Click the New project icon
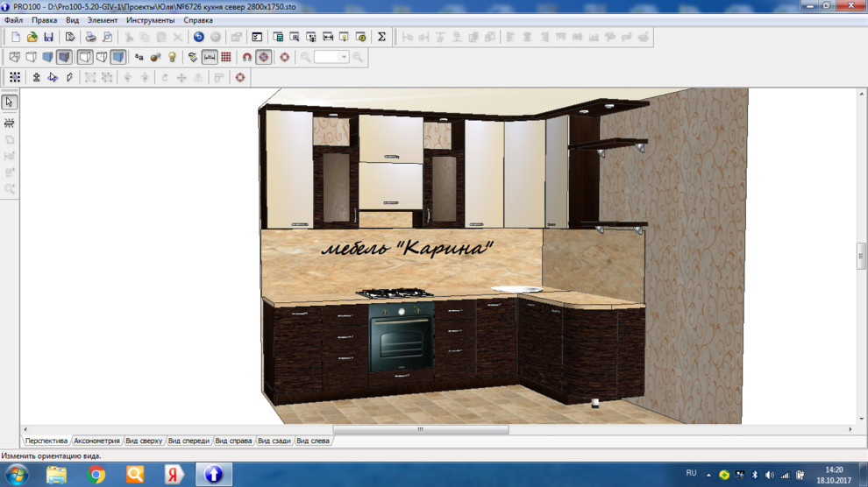This screenshot has width=868, height=487. click(x=16, y=37)
